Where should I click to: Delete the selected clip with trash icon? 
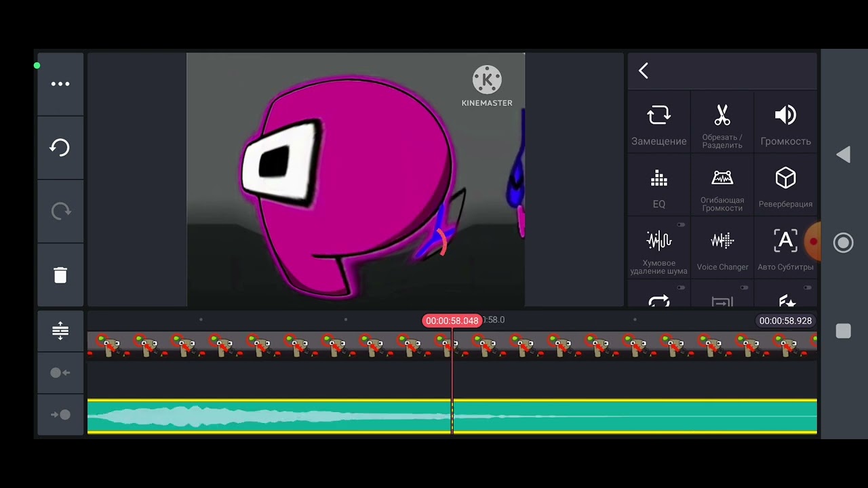(x=60, y=274)
